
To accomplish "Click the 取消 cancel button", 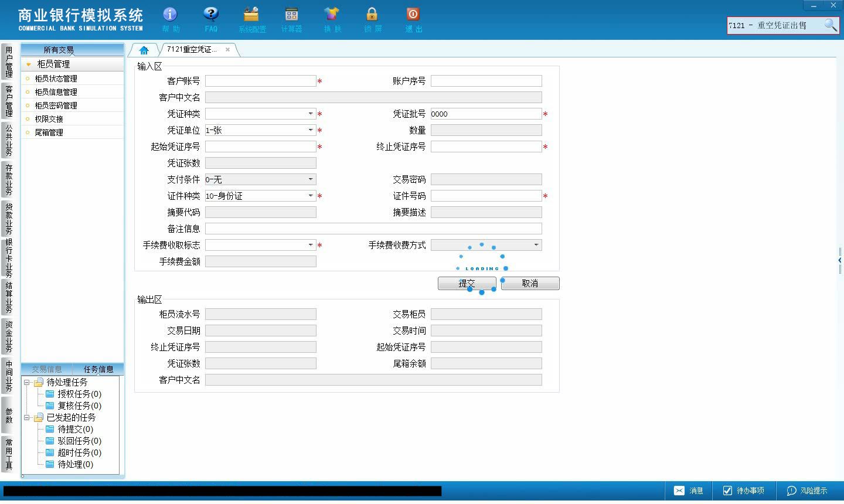I will pos(530,283).
